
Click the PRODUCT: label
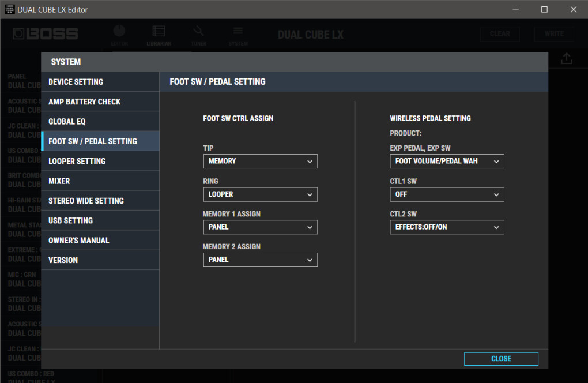coord(406,133)
